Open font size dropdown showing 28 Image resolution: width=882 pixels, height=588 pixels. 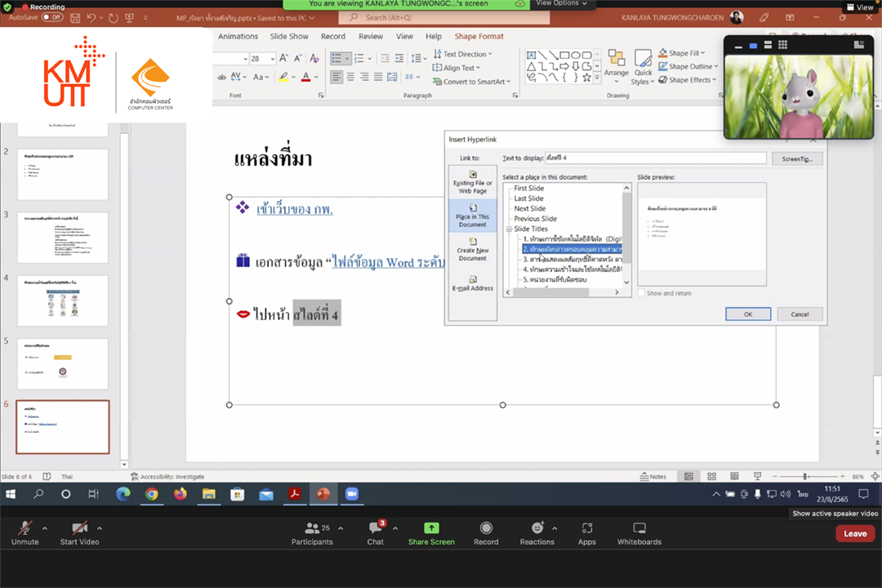click(272, 59)
